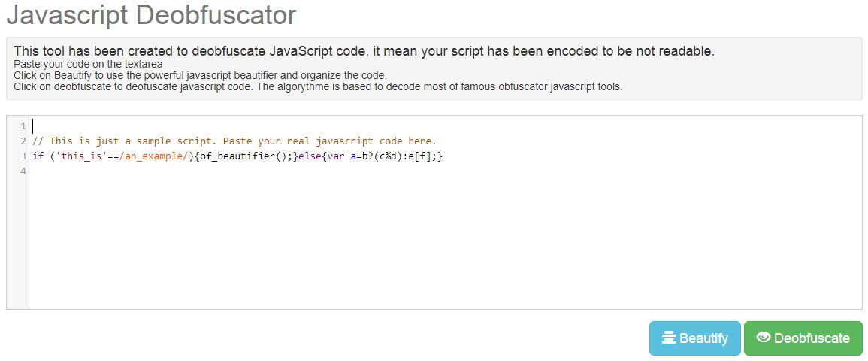Click the 'this_is' string in the code
The width and height of the screenshot is (868, 361).
click(77, 156)
